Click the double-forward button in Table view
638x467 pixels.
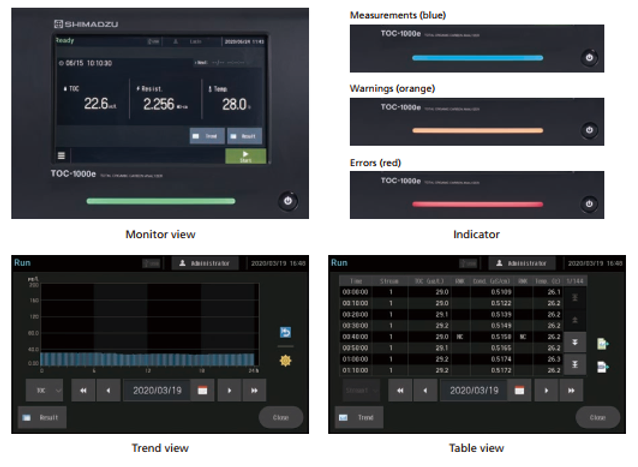pyautogui.click(x=571, y=391)
